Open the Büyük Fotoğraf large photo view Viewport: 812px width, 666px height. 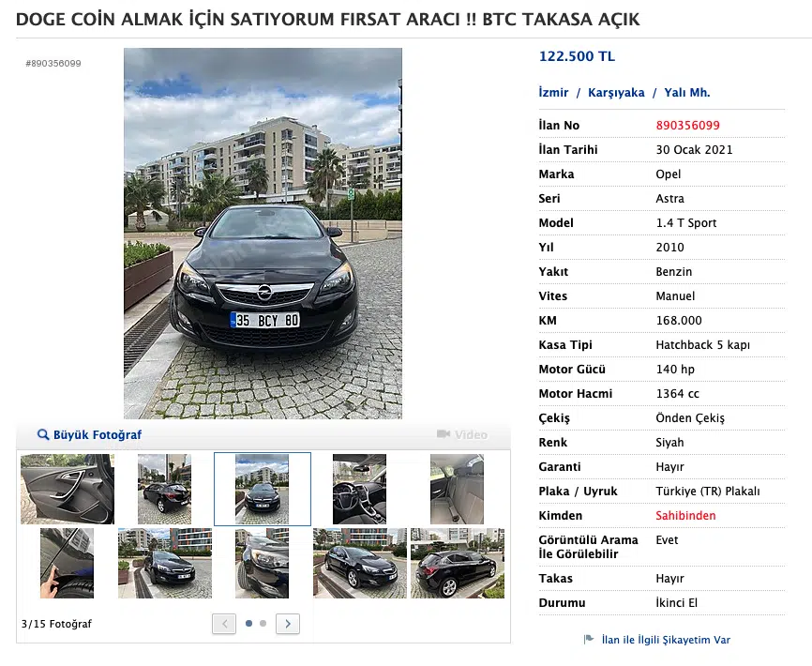(97, 435)
